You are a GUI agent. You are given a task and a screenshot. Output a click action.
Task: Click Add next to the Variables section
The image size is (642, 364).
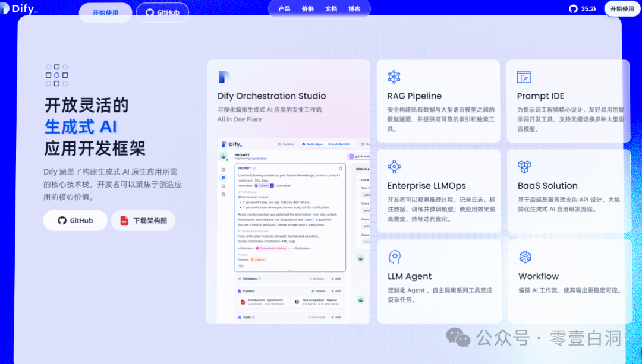(336, 279)
